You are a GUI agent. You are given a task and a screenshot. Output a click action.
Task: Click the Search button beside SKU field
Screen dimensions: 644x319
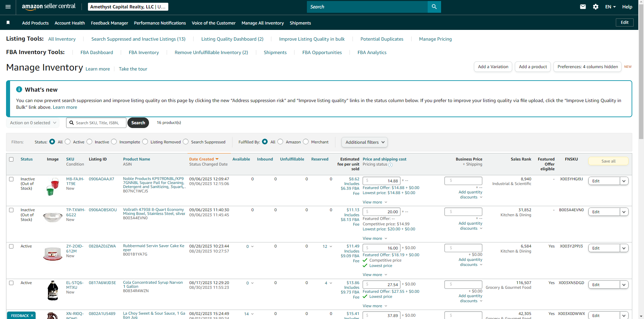click(138, 123)
